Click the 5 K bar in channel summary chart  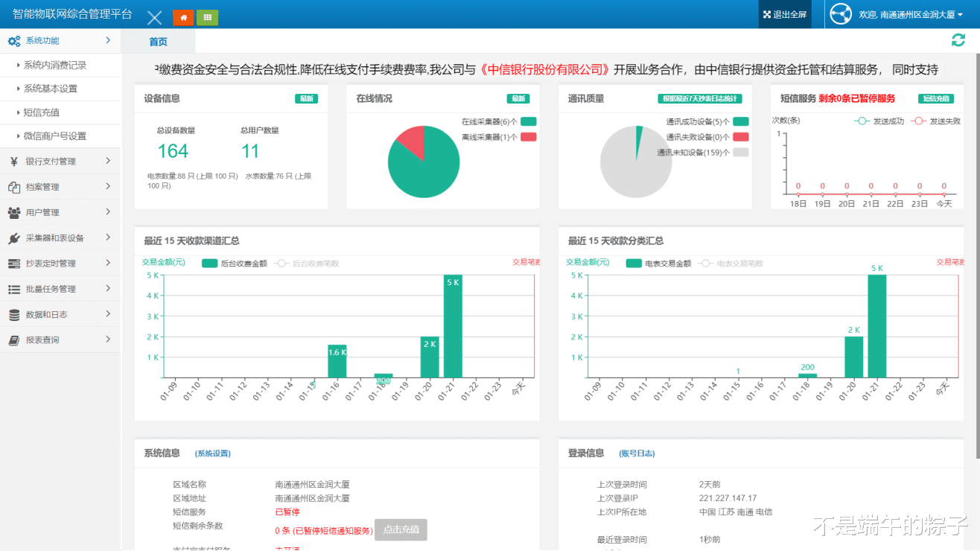tap(453, 326)
